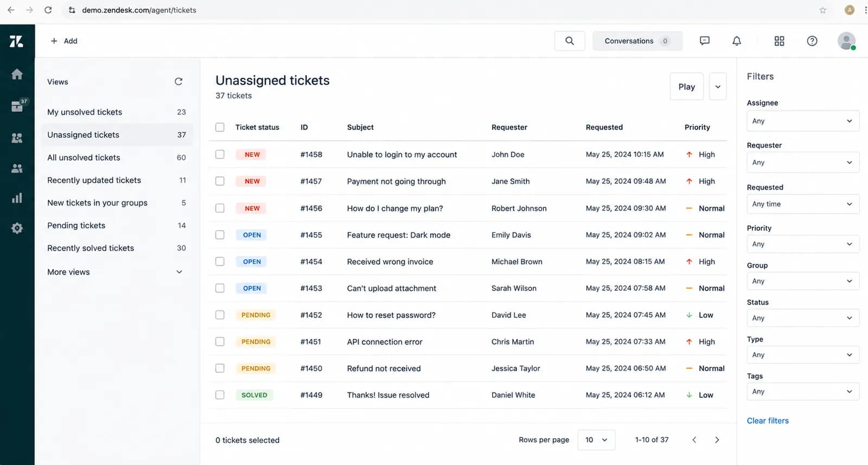This screenshot has height=465, width=868.
Task: Go to previous page of tickets
Action: click(694, 440)
